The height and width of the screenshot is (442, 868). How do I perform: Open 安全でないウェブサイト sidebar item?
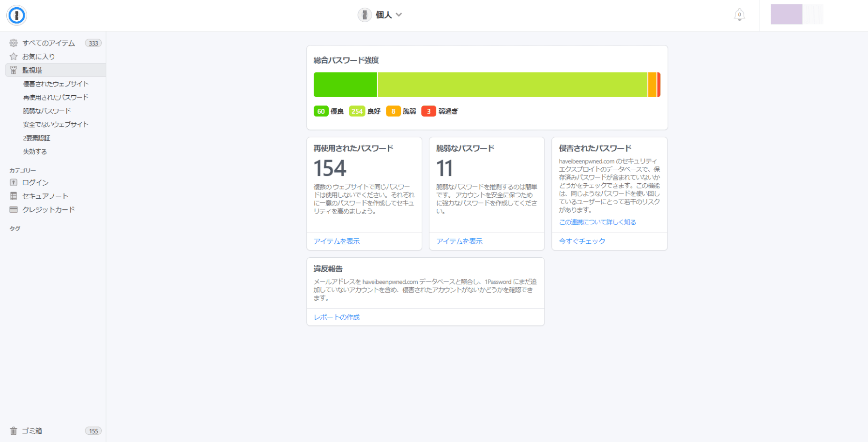pyautogui.click(x=56, y=124)
